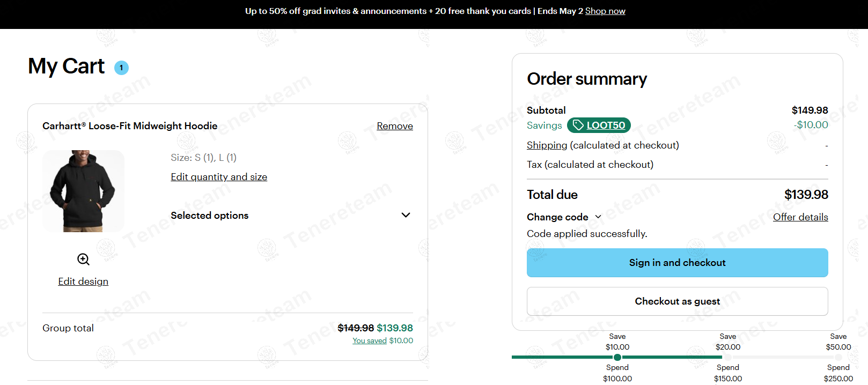Screen dimensions: 868x385
Task: Click the Save $10.00 progress marker
Action: [617, 357]
